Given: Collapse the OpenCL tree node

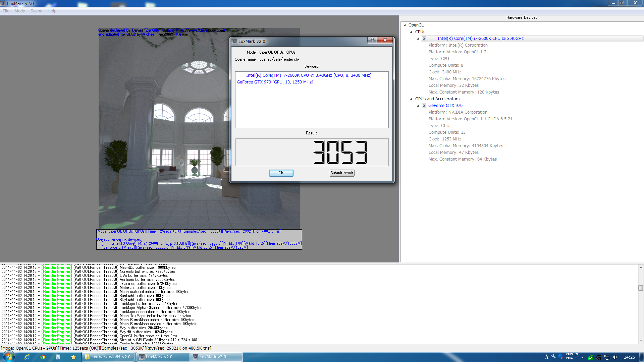Looking at the screenshot, I should coord(405,25).
